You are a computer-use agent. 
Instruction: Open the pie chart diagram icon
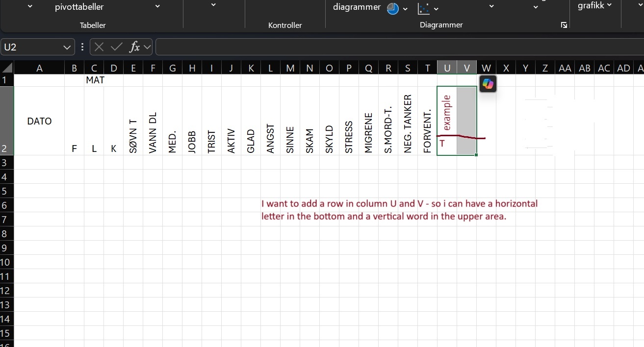tap(392, 8)
